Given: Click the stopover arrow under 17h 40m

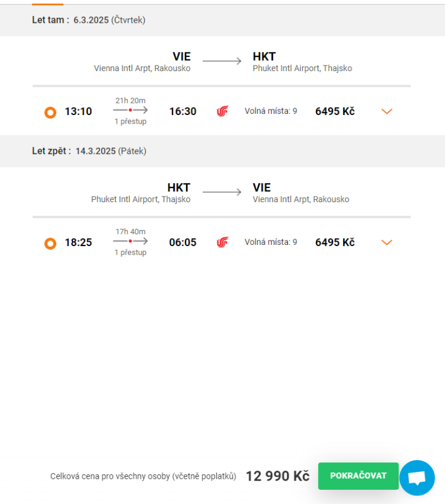Looking at the screenshot, I should click(x=130, y=241).
